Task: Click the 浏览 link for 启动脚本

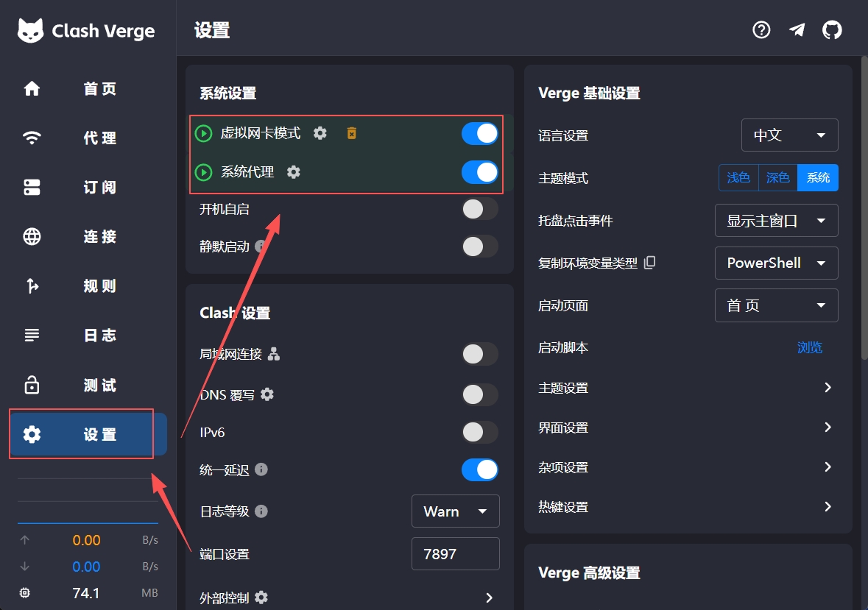Action: coord(809,347)
